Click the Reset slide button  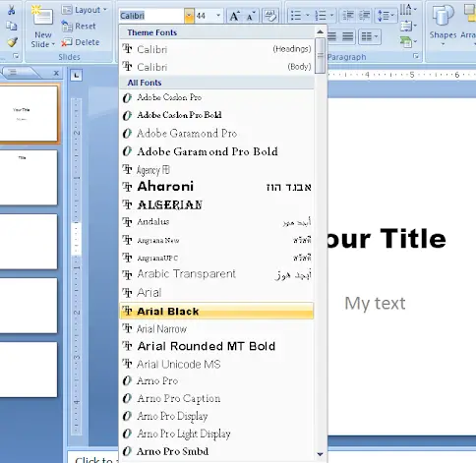coord(79,26)
